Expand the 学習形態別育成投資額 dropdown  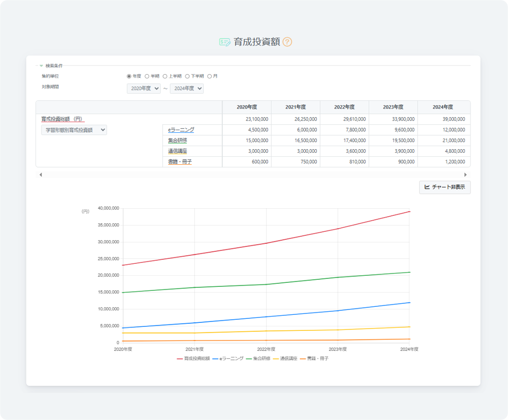point(74,130)
